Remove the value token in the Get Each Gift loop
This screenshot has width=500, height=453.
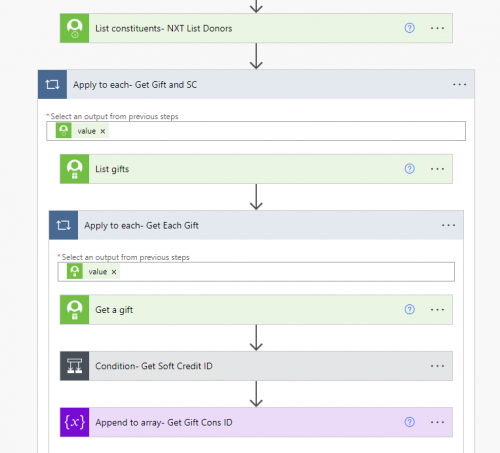tap(114, 272)
